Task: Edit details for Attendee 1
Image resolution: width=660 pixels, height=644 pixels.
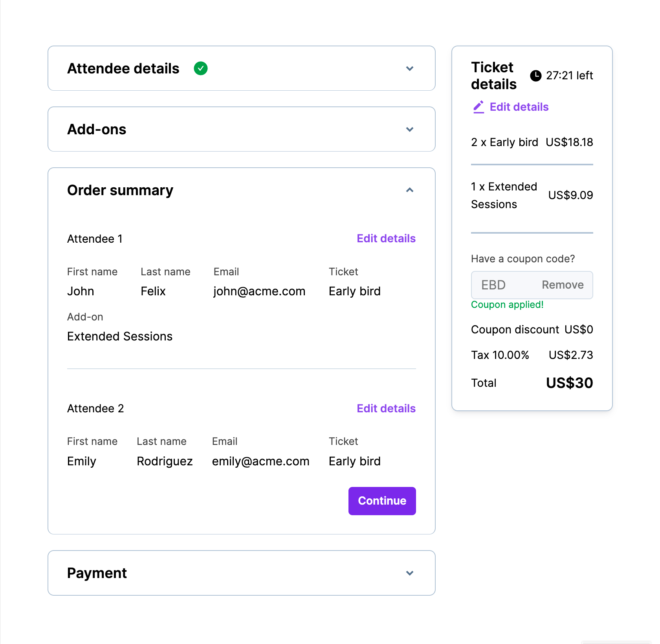Action: (386, 238)
